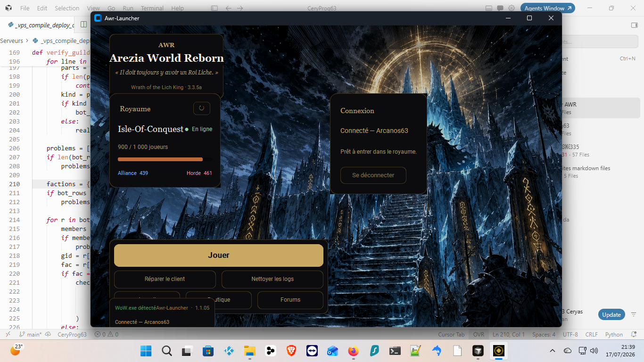Click Se déconnecter button
This screenshot has width=644, height=362.
click(373, 175)
